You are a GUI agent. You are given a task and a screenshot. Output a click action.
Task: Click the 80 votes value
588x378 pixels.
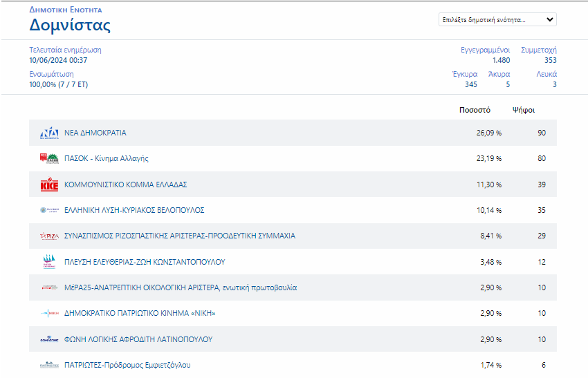[x=542, y=158]
